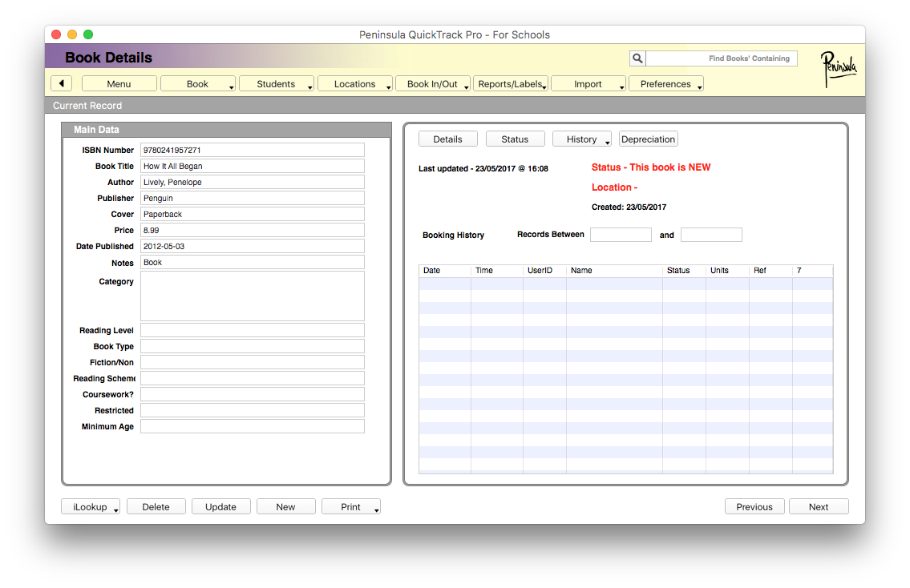The width and height of the screenshot is (910, 588).
Task: Open the Locations dropdown
Action: tap(355, 84)
